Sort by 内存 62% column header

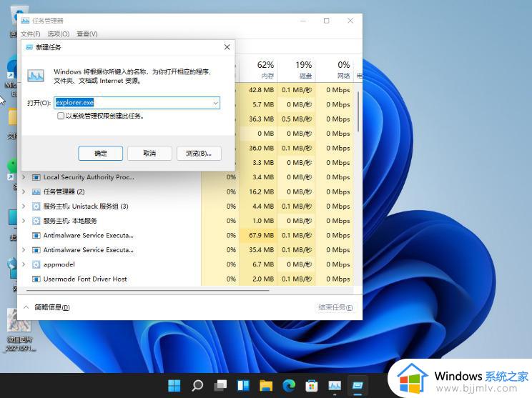tap(259, 69)
